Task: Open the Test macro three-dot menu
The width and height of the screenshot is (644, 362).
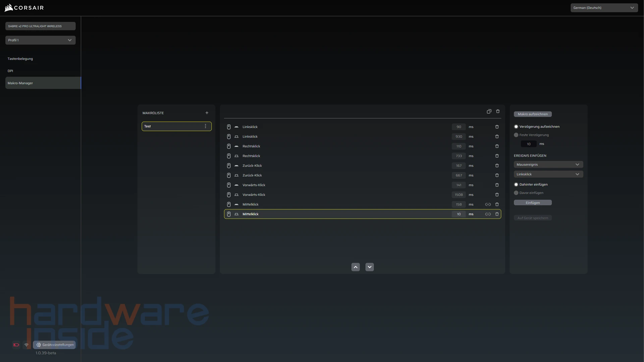Action: click(x=206, y=126)
